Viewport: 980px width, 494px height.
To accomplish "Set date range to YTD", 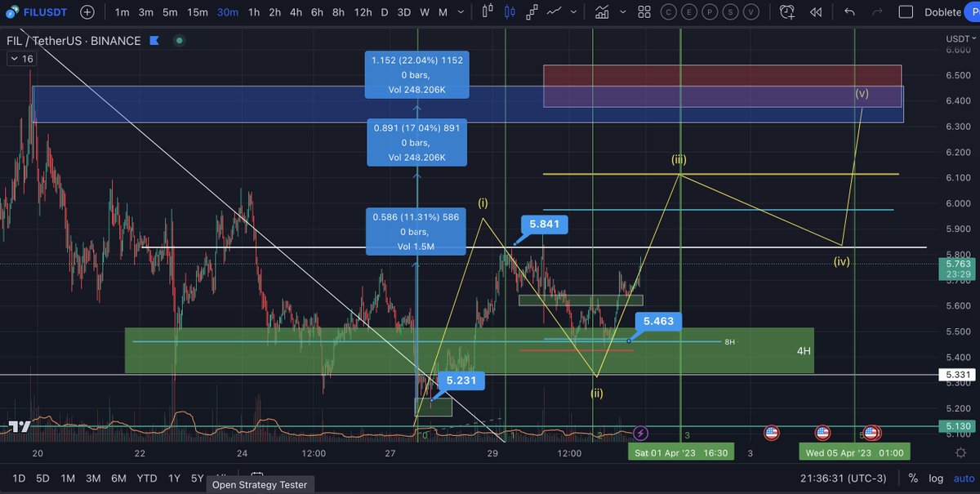I will [x=147, y=478].
